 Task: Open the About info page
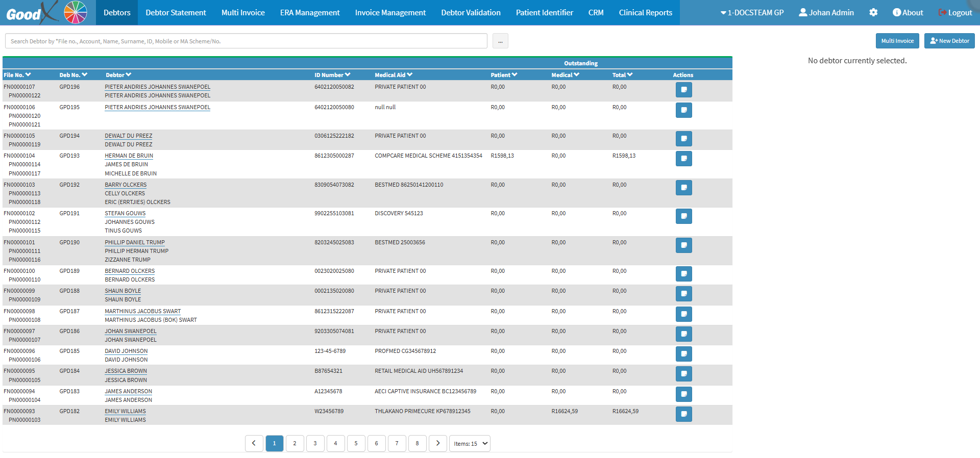pyautogui.click(x=908, y=12)
